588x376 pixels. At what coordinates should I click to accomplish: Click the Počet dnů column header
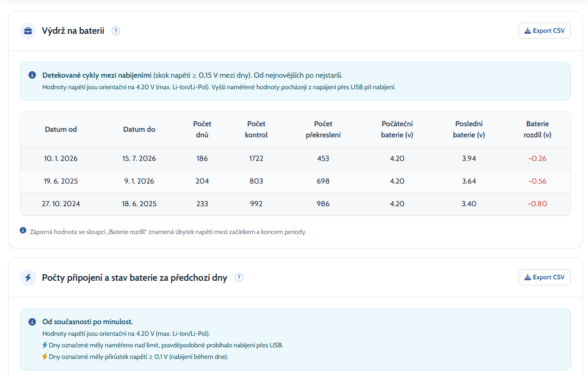coord(202,129)
